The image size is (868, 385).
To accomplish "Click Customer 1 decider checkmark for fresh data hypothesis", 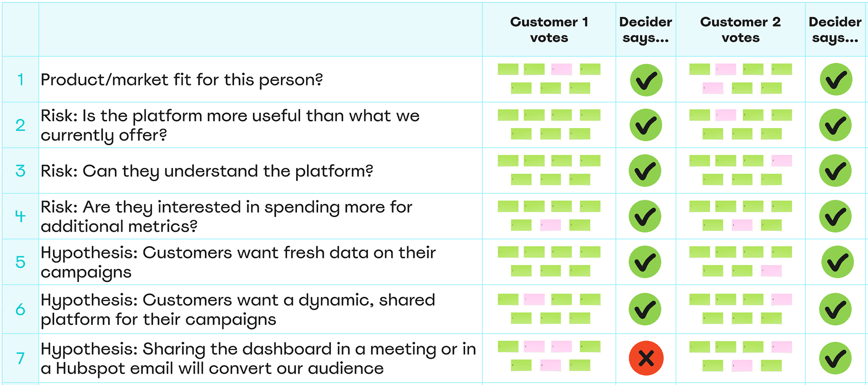I will 645,262.
